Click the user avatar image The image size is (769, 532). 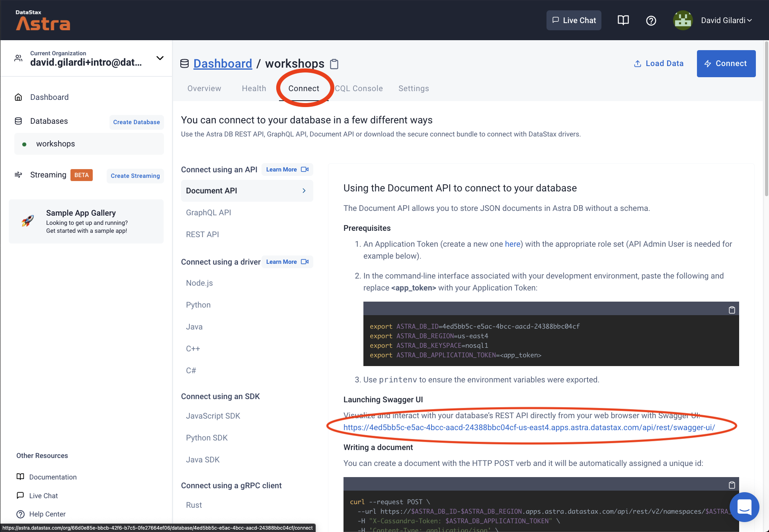pyautogui.click(x=683, y=20)
